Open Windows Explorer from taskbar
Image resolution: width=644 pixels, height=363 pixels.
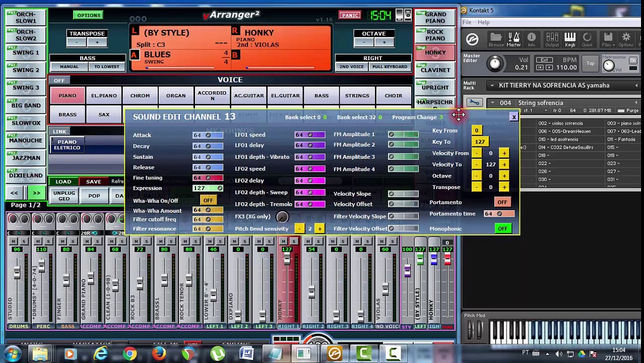pyautogui.click(x=41, y=353)
